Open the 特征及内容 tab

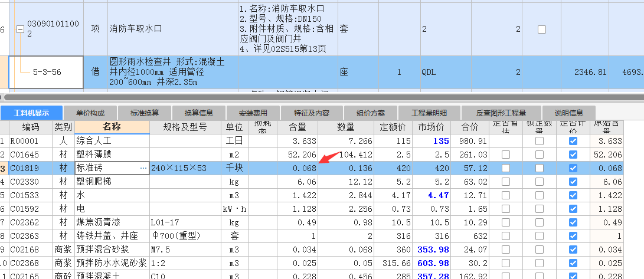[x=312, y=113]
